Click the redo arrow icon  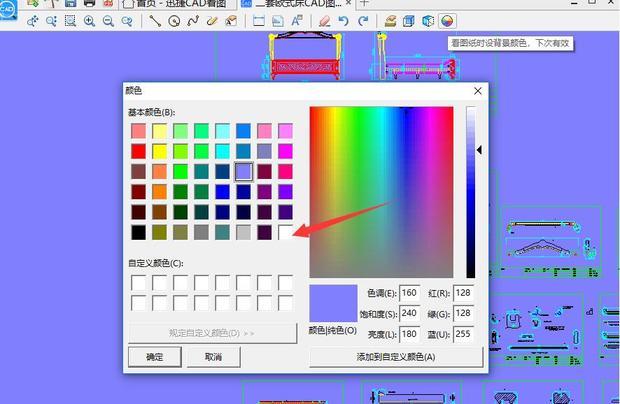362,20
